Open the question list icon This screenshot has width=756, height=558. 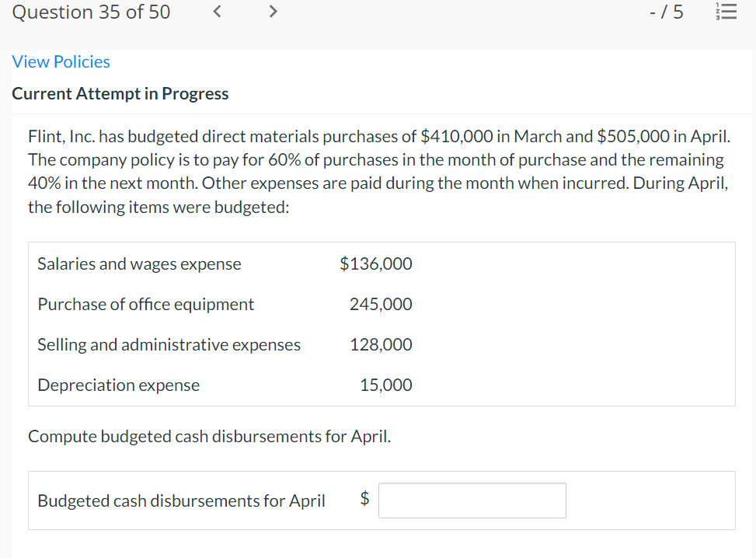coord(727,12)
